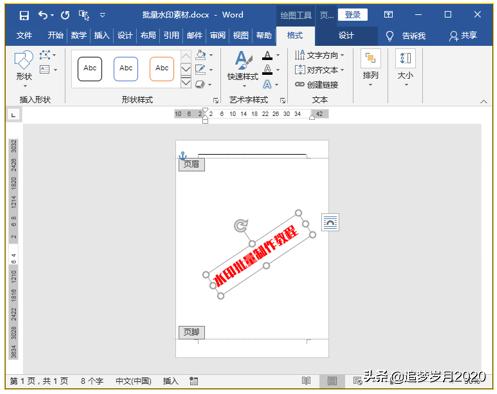This screenshot has height=394, width=497.
Task: Select the 格式 drawing tools tab
Action: [295, 35]
